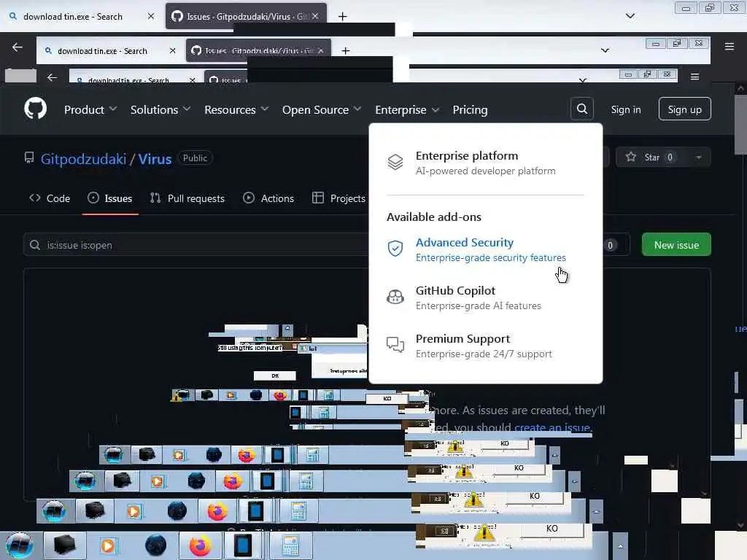Click the Sign in link
747x560 pixels.
coord(625,109)
